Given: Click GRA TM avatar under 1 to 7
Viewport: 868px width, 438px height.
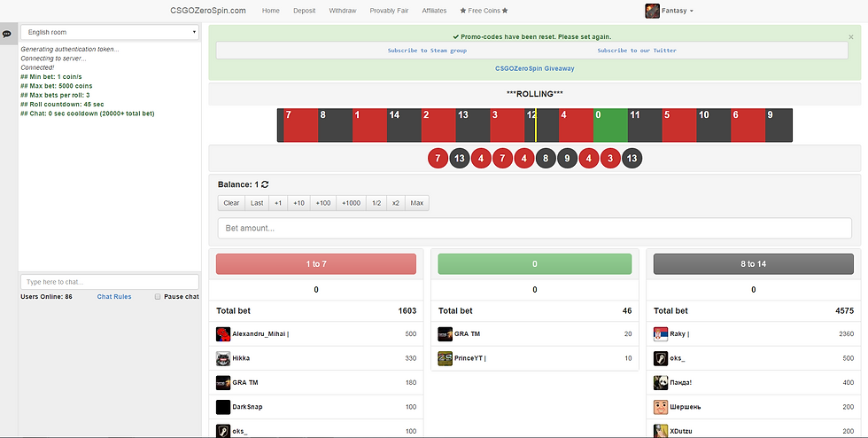Looking at the screenshot, I should 223,382.
